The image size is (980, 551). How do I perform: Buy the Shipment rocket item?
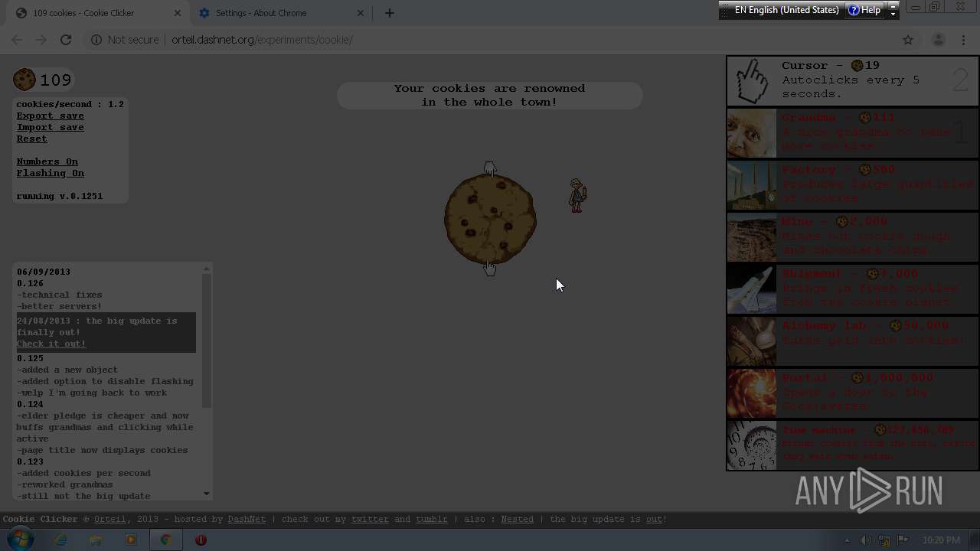pos(852,289)
